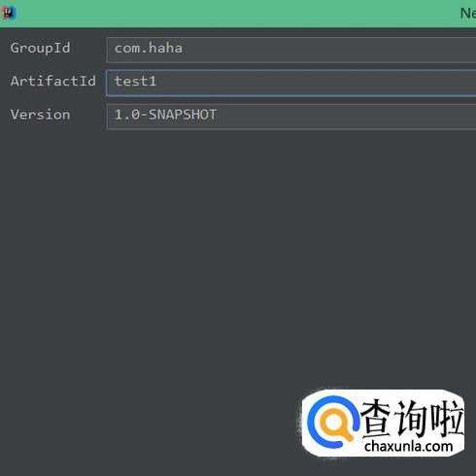Focus the GroupId text field
This screenshot has height=476, width=476.
pyautogui.click(x=291, y=50)
